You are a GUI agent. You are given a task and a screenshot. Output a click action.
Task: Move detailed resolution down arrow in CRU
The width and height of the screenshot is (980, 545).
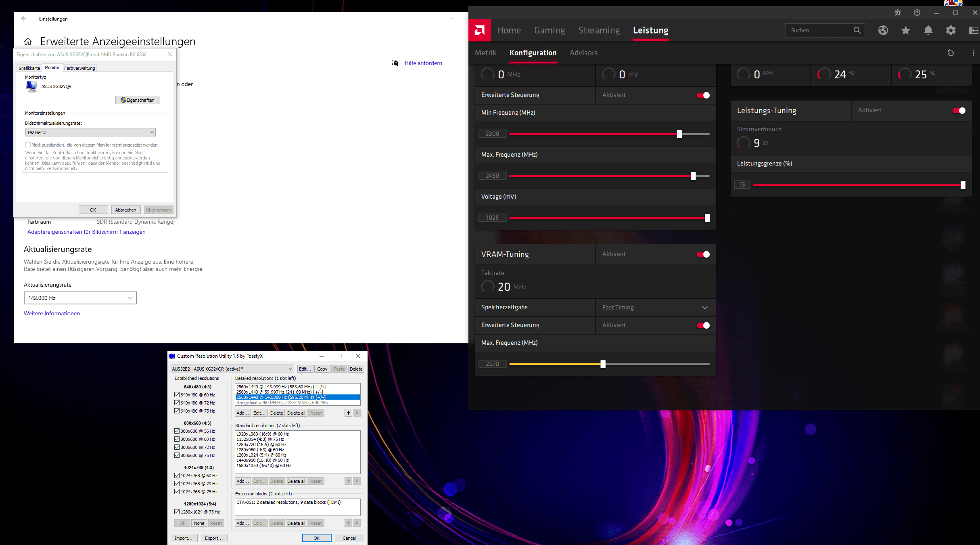click(x=357, y=413)
